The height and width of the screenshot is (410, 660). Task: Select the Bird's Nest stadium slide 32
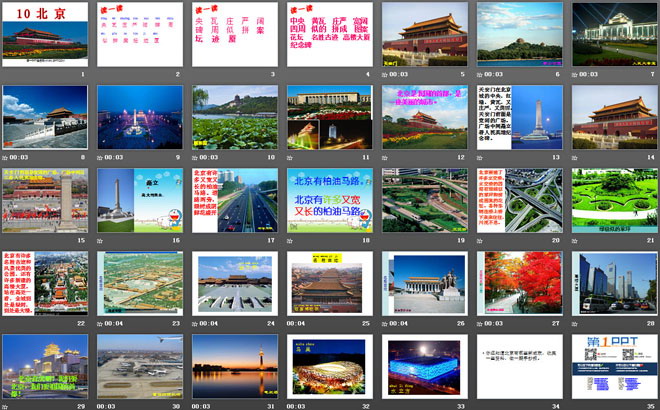coord(329,366)
